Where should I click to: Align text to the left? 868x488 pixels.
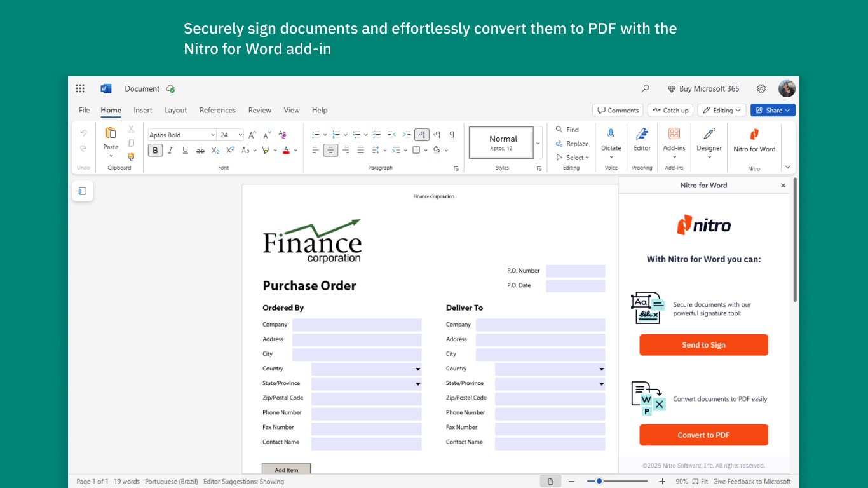point(315,150)
